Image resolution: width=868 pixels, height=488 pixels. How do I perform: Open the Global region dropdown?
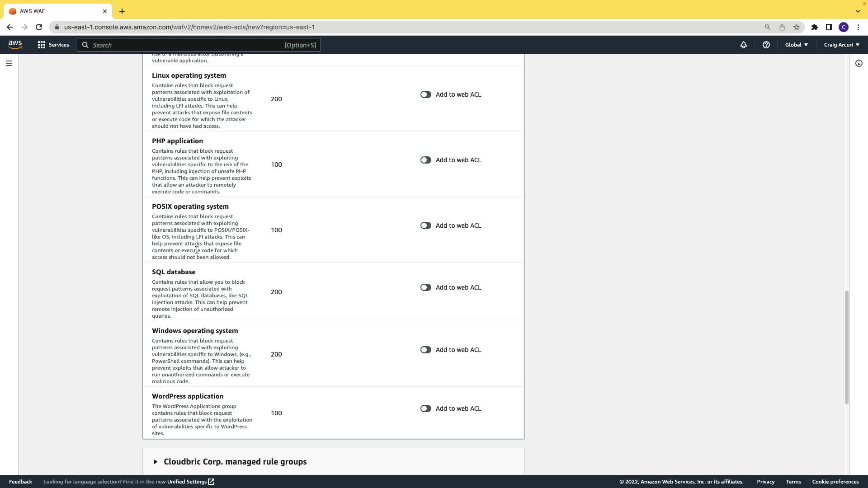click(x=796, y=45)
